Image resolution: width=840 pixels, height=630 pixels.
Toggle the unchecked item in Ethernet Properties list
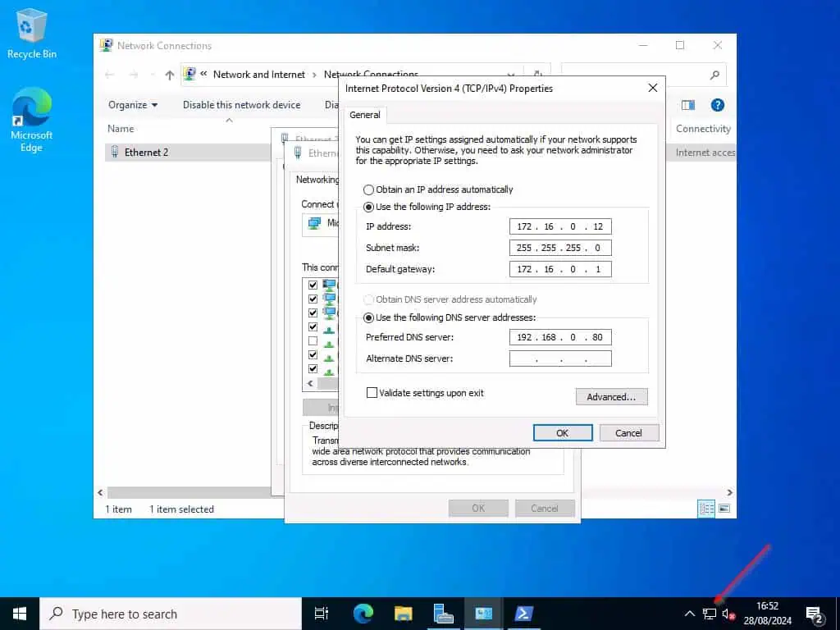click(x=313, y=340)
